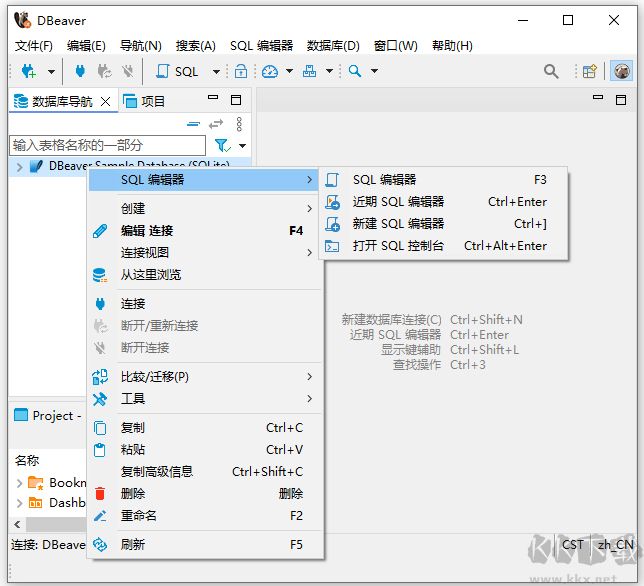Expand the dashboard gauge dropdown arrow

[289, 71]
